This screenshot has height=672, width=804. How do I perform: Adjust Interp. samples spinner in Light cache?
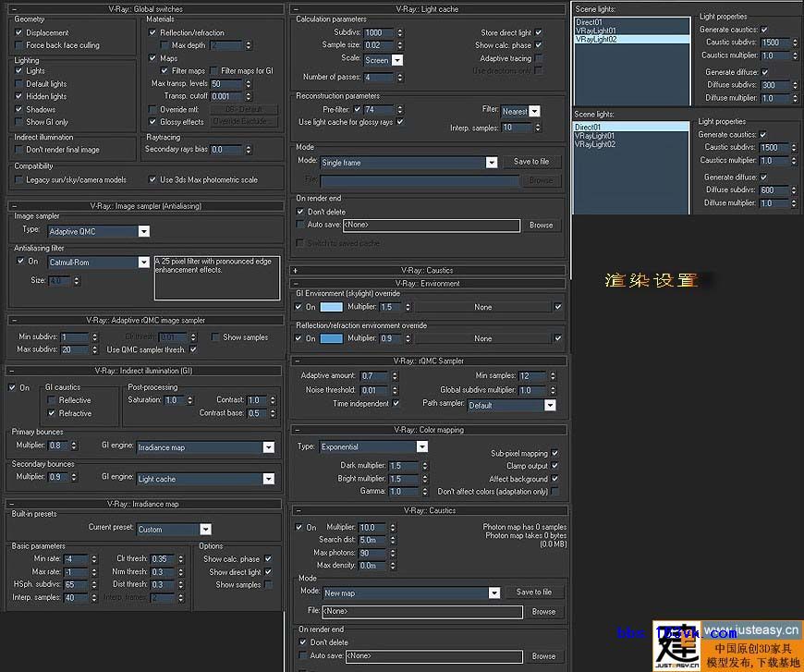point(538,128)
